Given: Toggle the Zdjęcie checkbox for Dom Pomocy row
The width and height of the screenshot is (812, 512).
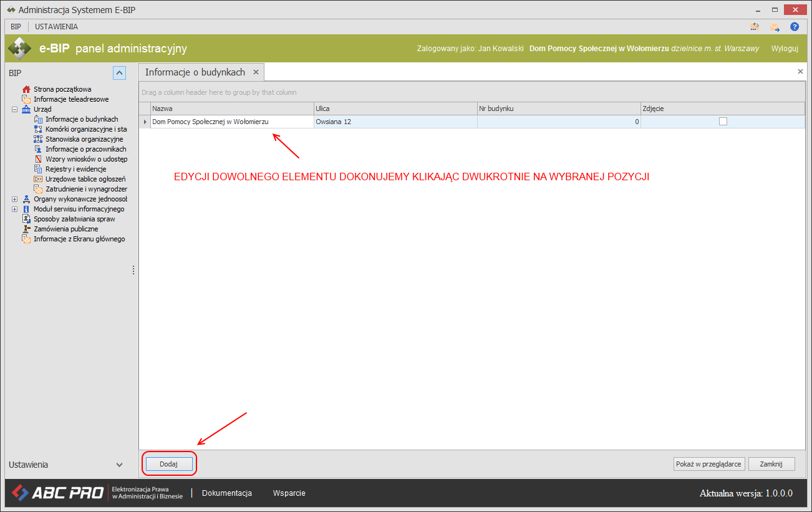Looking at the screenshot, I should coord(723,122).
